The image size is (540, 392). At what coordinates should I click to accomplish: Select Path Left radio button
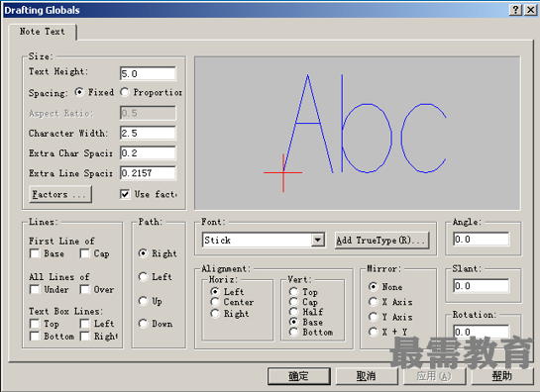[143, 277]
